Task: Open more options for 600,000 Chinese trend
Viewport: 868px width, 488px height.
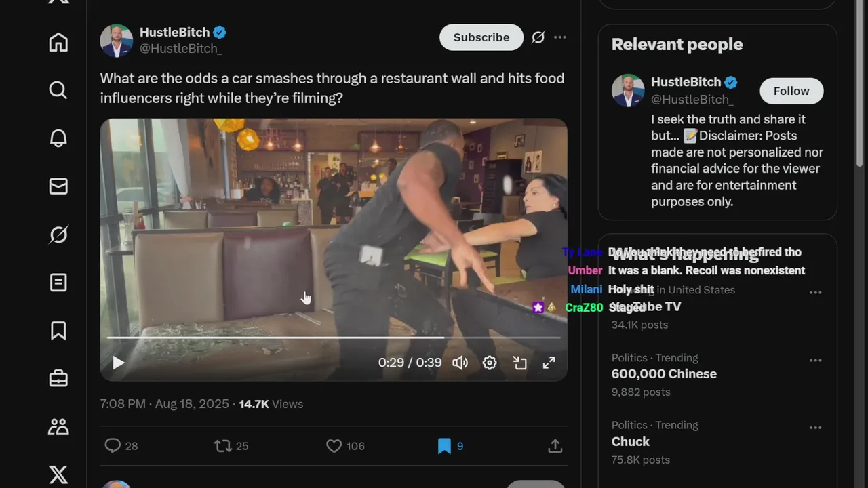Action: coord(816,361)
